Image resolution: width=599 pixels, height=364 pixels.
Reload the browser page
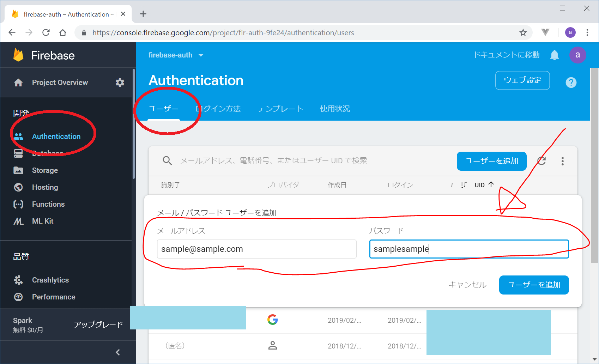click(x=46, y=32)
